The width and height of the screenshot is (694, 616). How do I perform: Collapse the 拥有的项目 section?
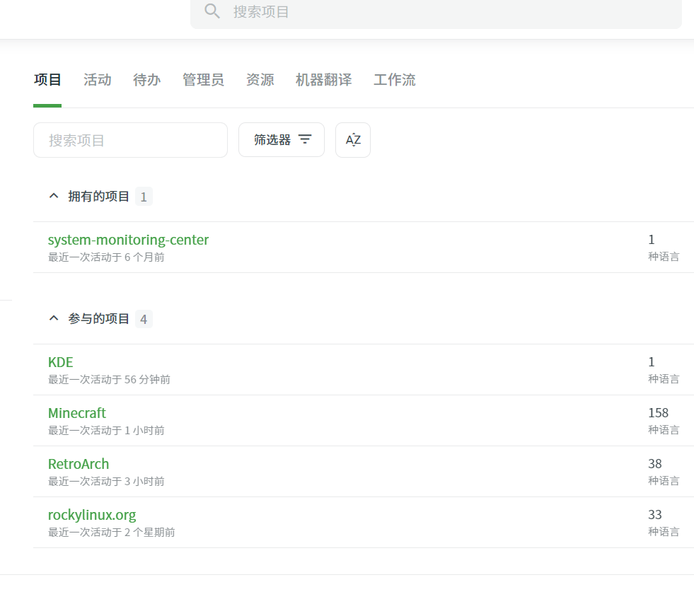(x=54, y=197)
